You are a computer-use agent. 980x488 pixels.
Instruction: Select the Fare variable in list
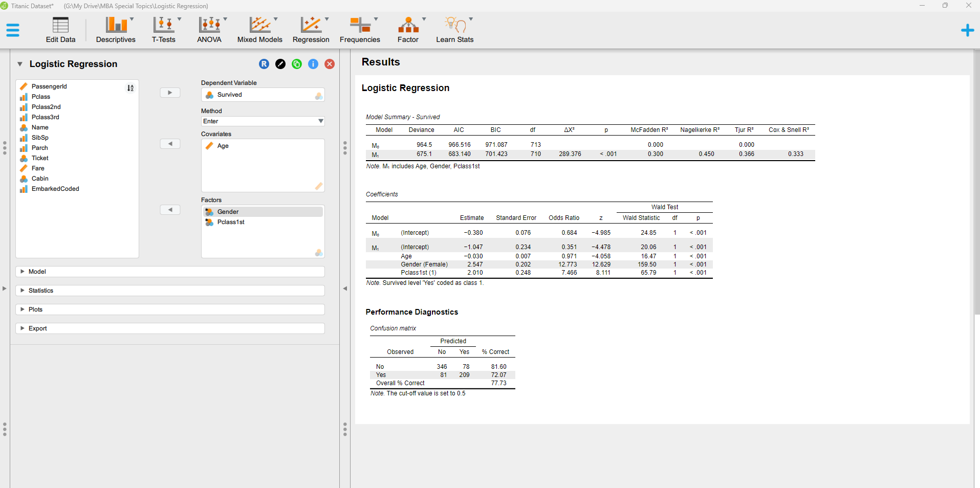38,168
